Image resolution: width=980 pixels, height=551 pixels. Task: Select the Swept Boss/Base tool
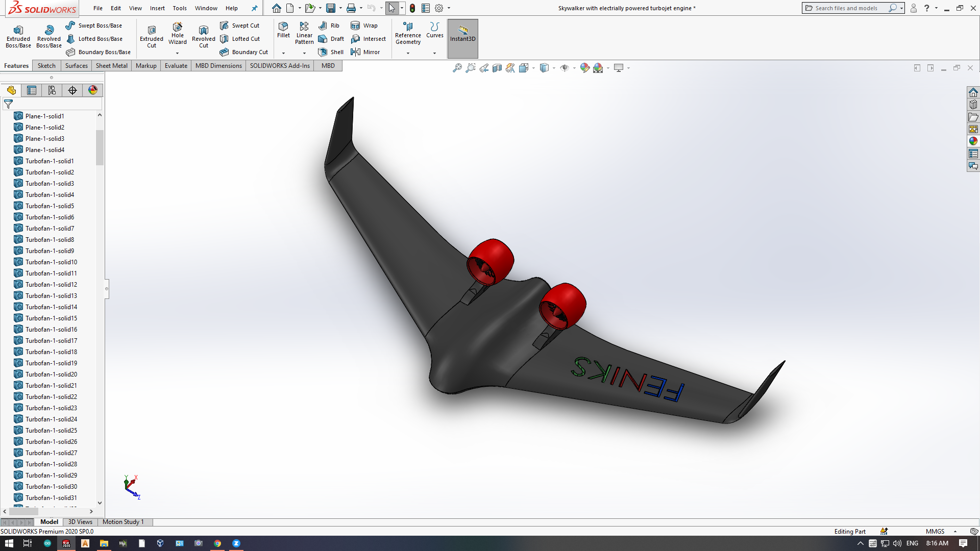(x=94, y=26)
